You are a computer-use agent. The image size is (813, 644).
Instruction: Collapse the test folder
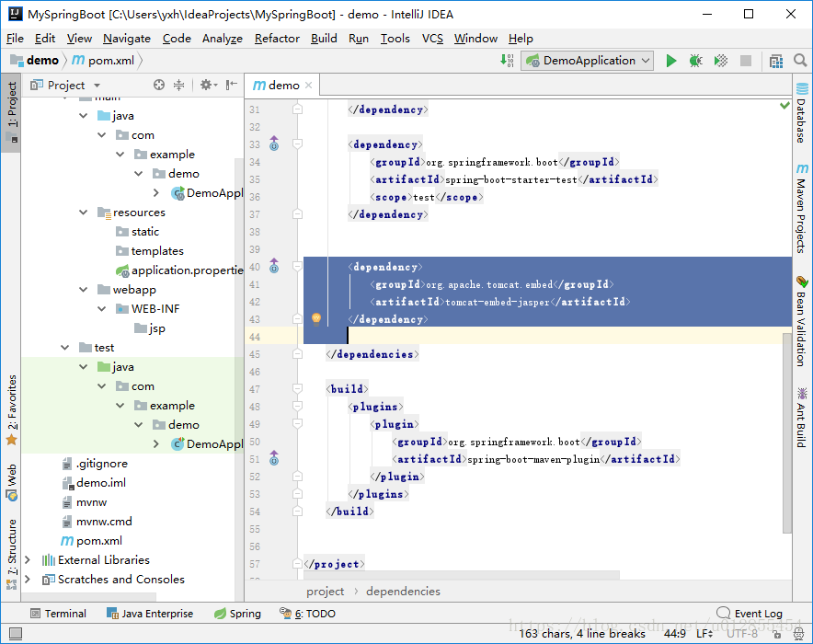64,348
